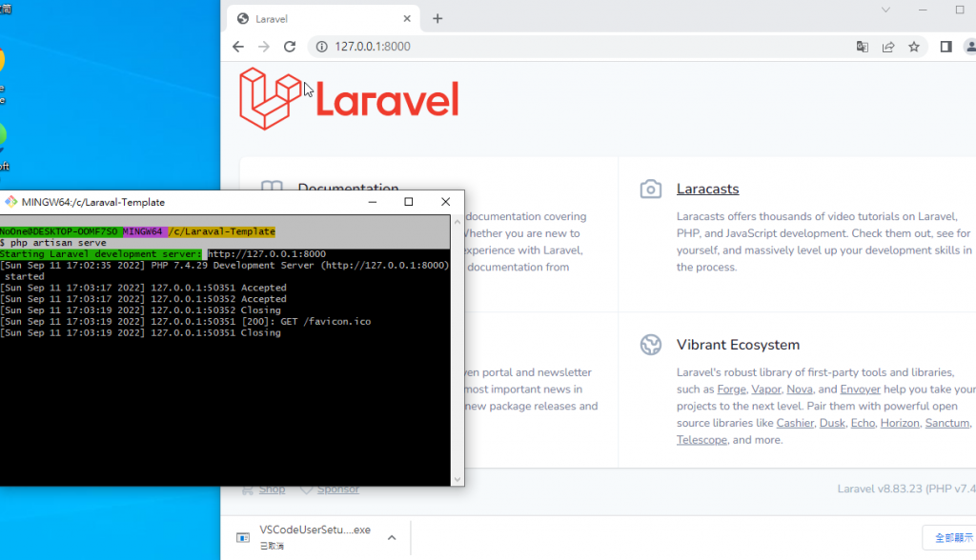The width and height of the screenshot is (976, 560).
Task: Close the MINGW64 terminal window
Action: 445,202
